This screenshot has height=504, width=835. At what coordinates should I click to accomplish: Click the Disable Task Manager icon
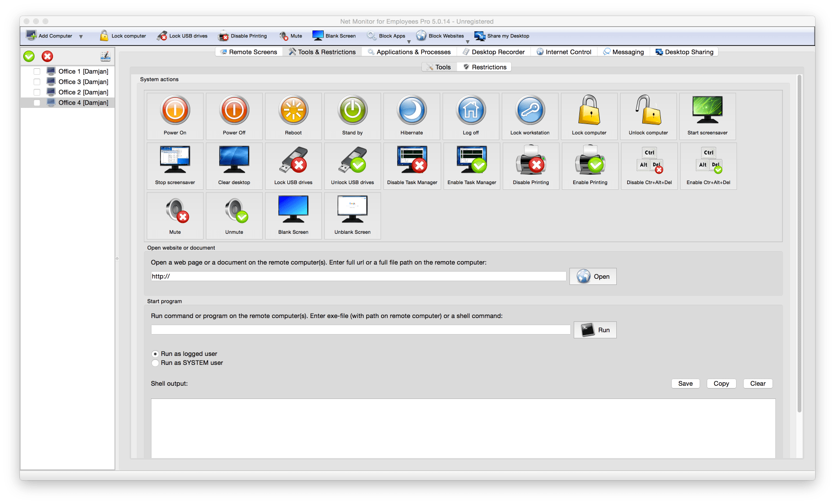[x=412, y=160]
